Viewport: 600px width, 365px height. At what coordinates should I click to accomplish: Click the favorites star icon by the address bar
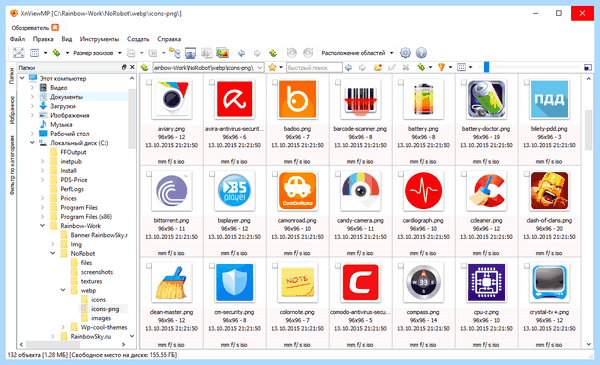point(272,67)
